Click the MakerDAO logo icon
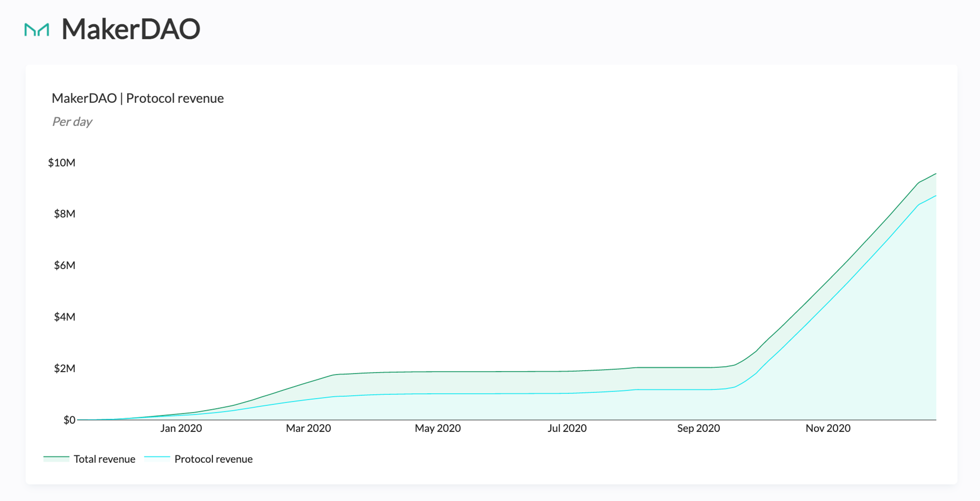 coord(37,30)
